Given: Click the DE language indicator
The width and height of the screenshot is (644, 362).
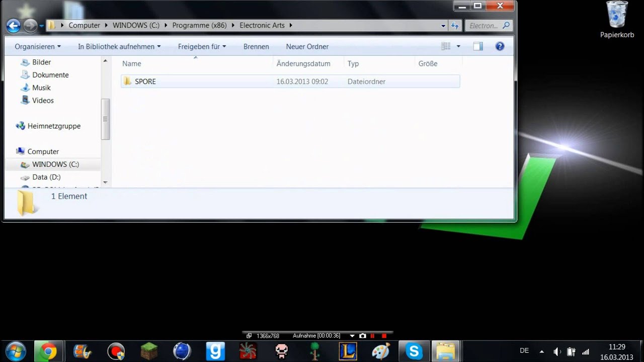Looking at the screenshot, I should tap(524, 351).
